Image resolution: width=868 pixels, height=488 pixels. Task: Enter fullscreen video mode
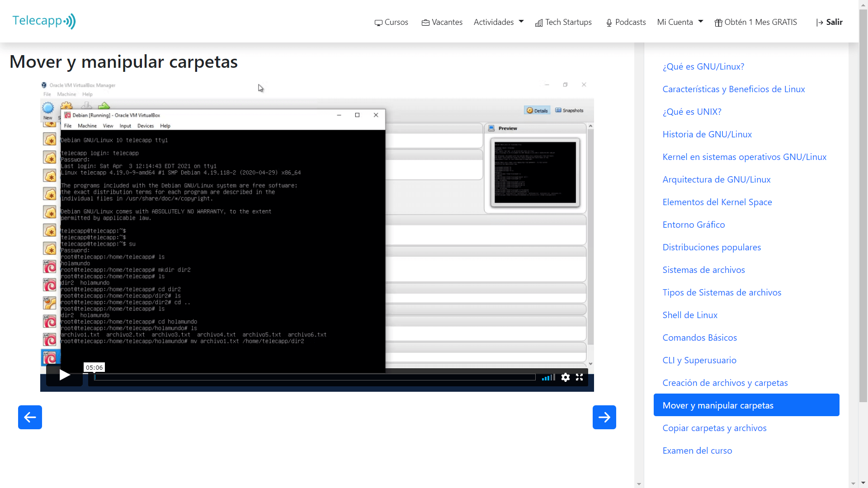[x=580, y=377]
